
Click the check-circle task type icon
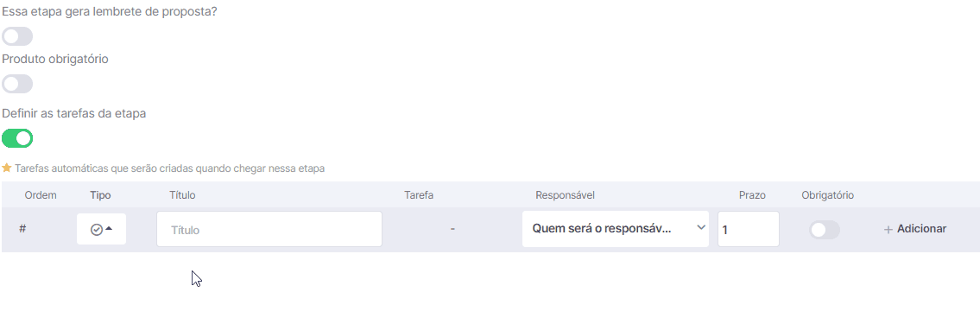pos(96,230)
